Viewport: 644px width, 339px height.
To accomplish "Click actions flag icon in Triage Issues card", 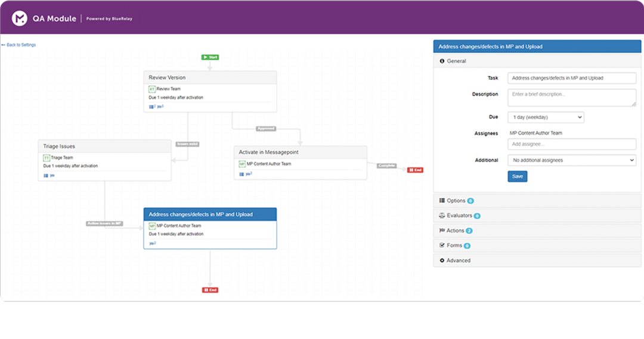I will pyautogui.click(x=52, y=175).
